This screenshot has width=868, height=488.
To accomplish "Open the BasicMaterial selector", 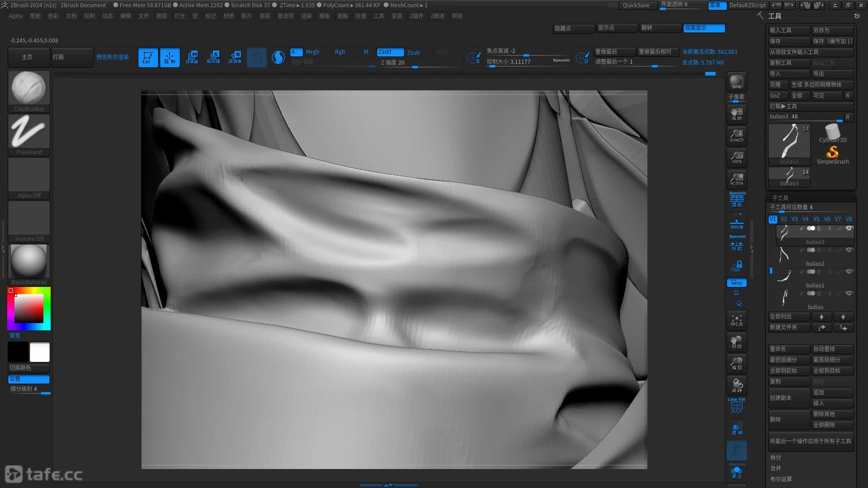I will pos(29,265).
